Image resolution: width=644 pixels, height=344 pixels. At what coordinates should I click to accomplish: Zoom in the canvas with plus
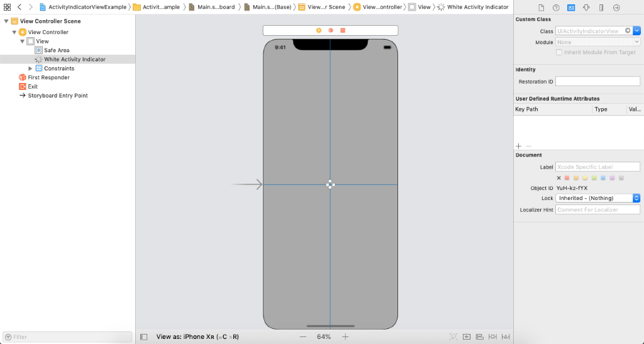[345, 337]
